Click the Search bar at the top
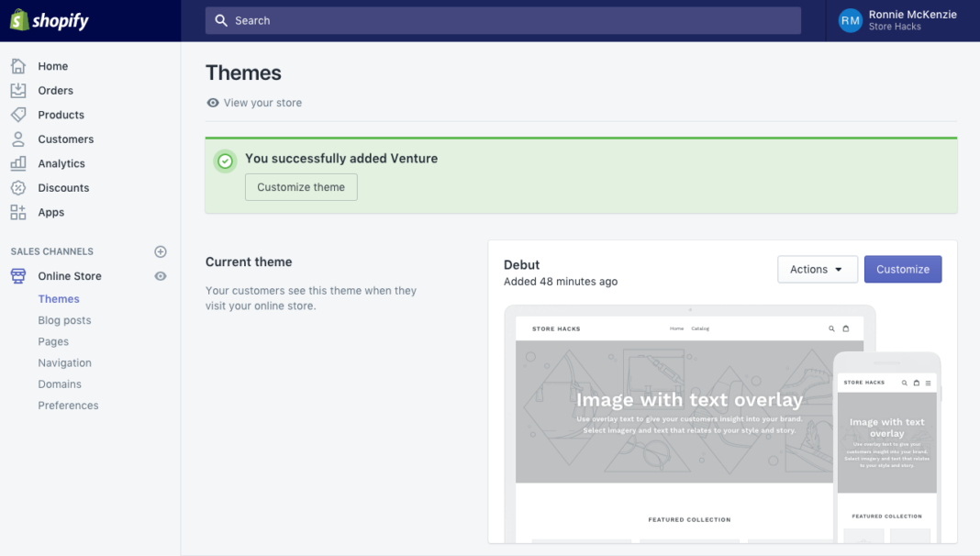 pos(503,19)
